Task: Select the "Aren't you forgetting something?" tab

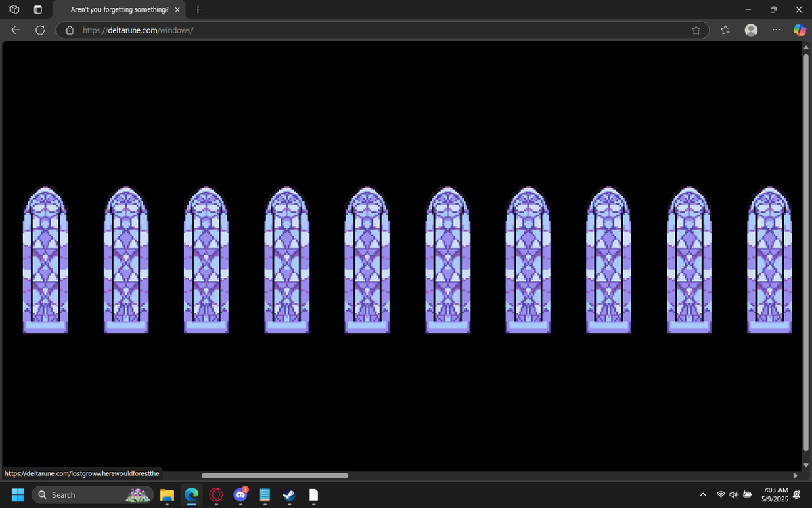Action: coord(119,9)
